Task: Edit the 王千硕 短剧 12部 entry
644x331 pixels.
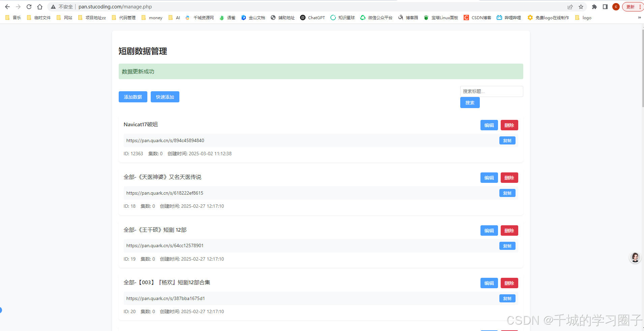Action: [x=489, y=231]
